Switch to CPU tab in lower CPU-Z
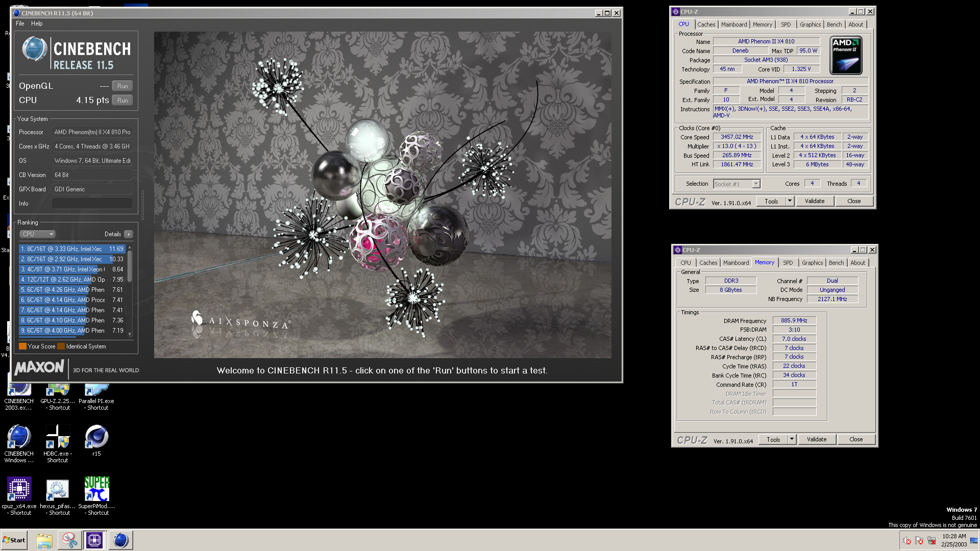This screenshot has height=551, width=980. tap(685, 263)
